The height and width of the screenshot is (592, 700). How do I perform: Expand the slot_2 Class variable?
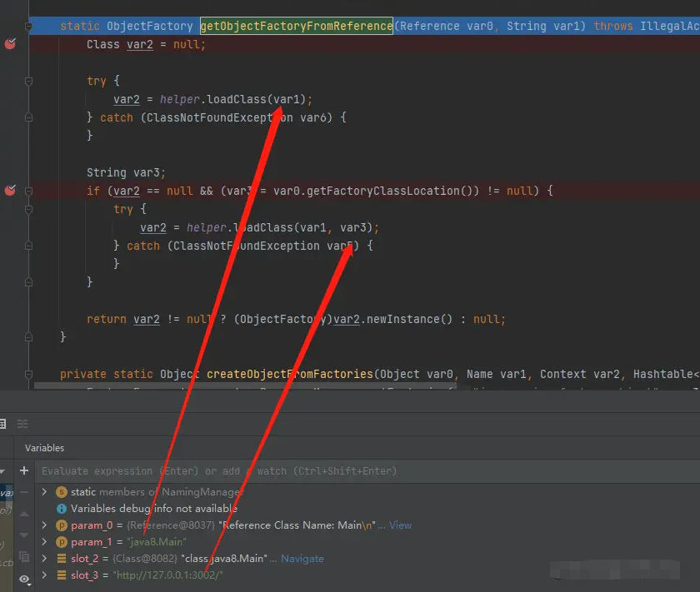point(45,559)
